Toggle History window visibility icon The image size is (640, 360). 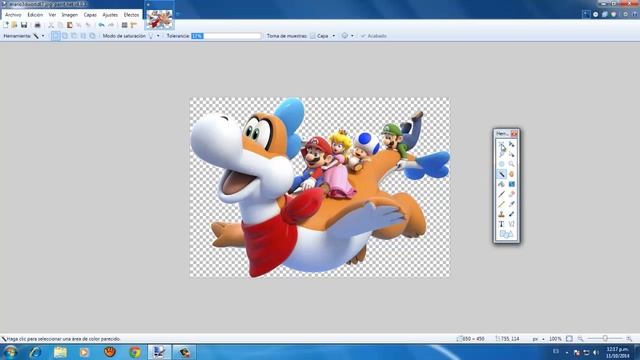pyautogui.click(x=596, y=14)
